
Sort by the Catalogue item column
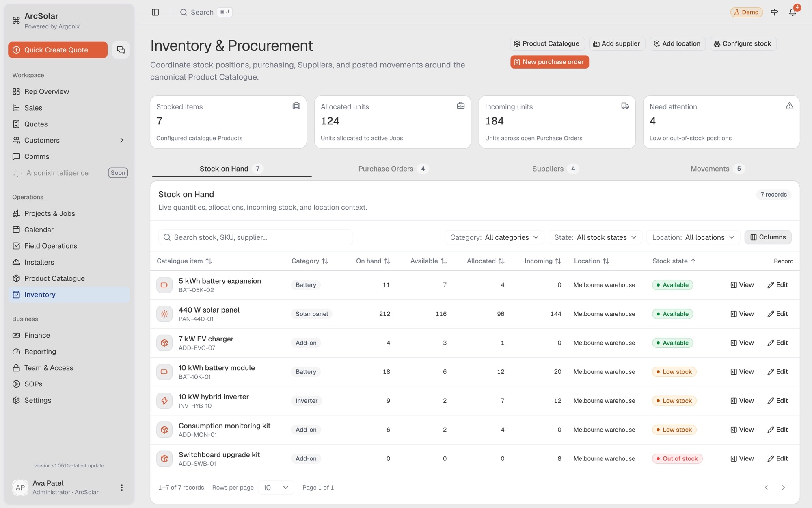tap(184, 261)
